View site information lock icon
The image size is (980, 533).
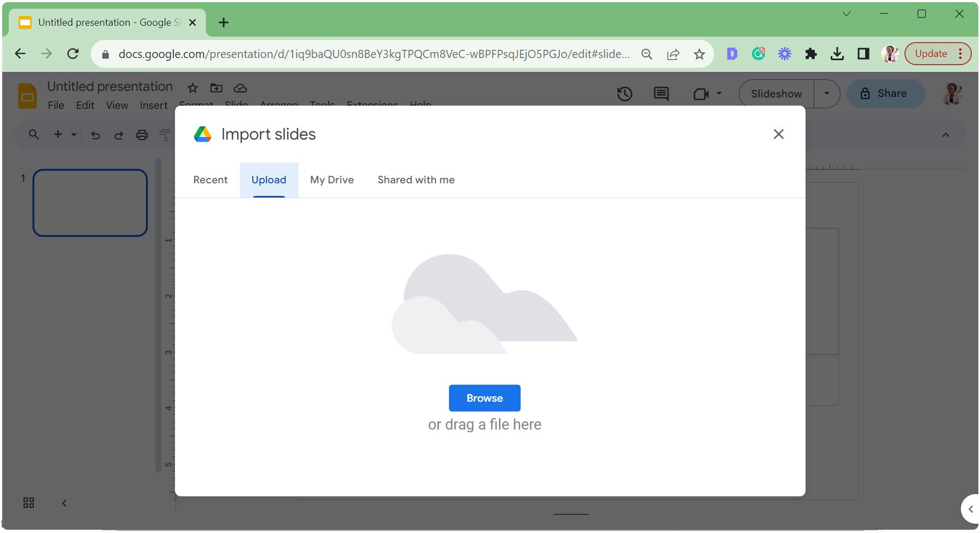click(106, 54)
